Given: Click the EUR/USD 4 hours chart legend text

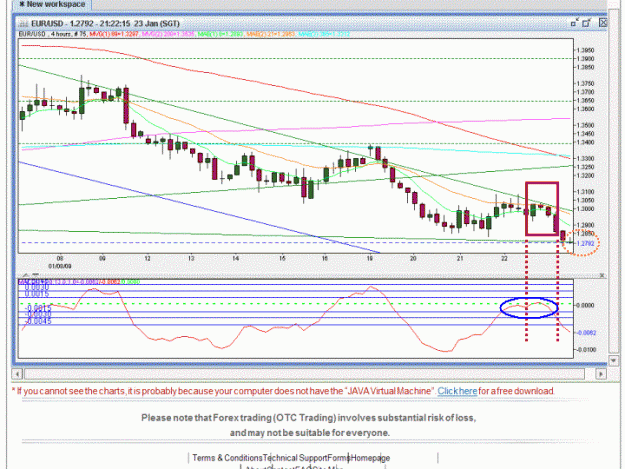Looking at the screenshot, I should click(53, 34).
